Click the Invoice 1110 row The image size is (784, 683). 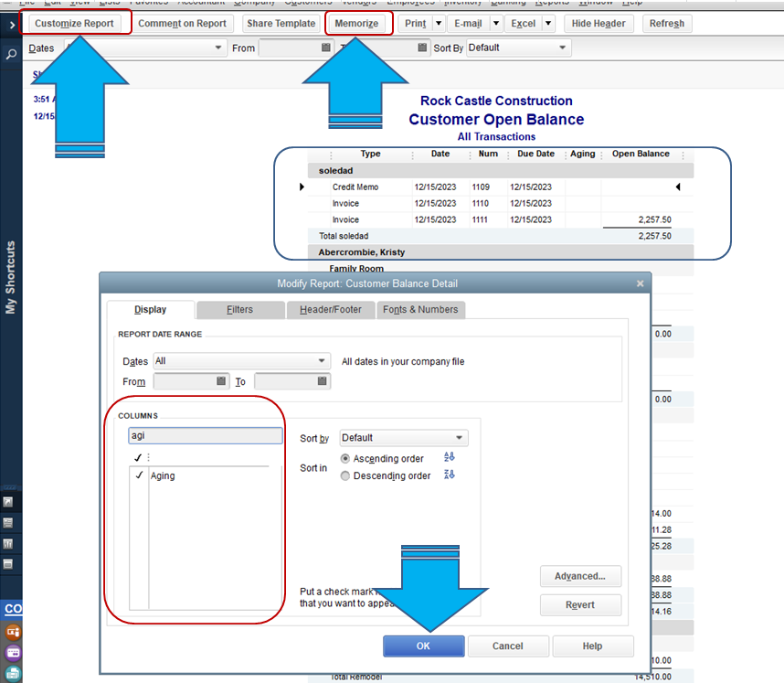[x=501, y=204]
